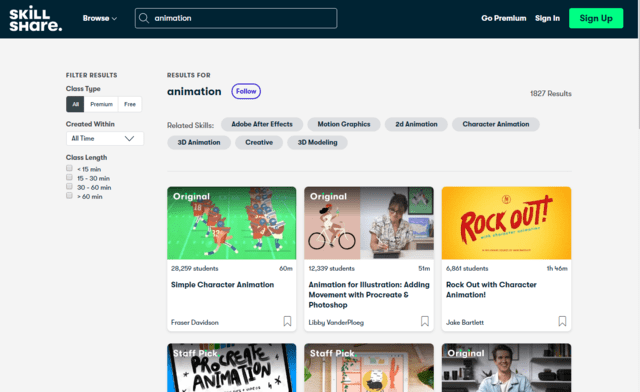Select the All class type
Viewport: 640px width, 392px height.
76,104
